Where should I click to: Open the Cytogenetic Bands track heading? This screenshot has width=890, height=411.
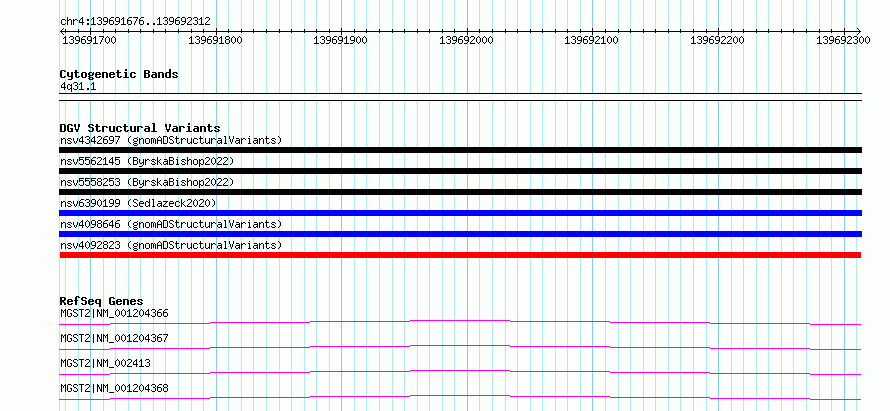(x=119, y=74)
